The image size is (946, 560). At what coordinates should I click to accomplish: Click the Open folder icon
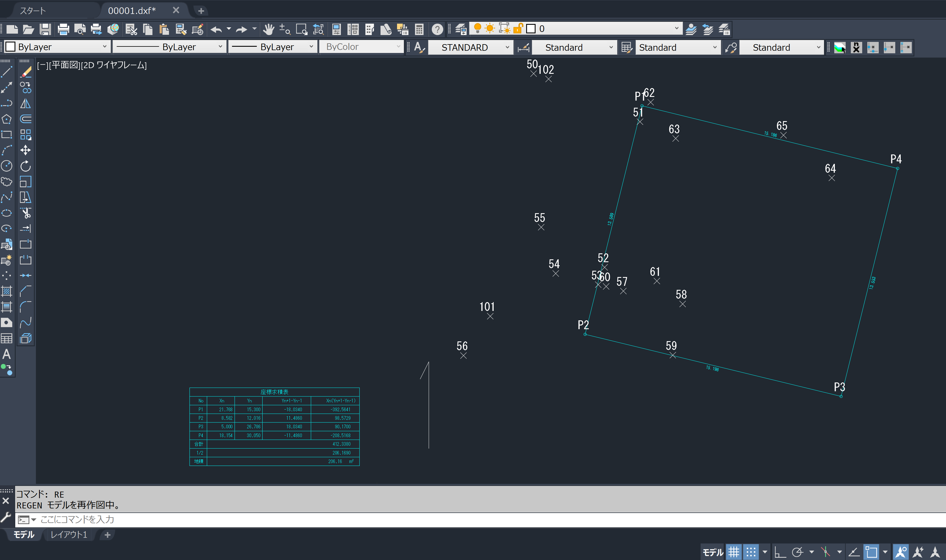tap(29, 29)
